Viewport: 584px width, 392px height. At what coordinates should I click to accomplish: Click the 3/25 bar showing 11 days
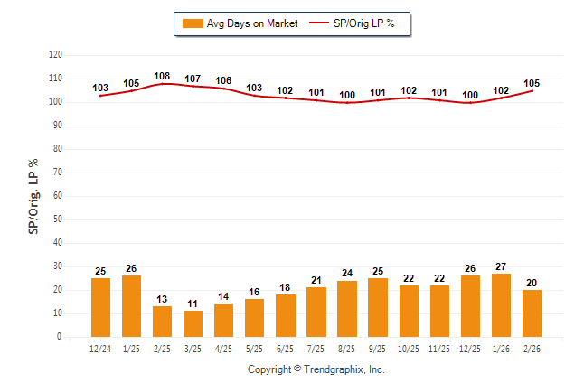point(193,323)
